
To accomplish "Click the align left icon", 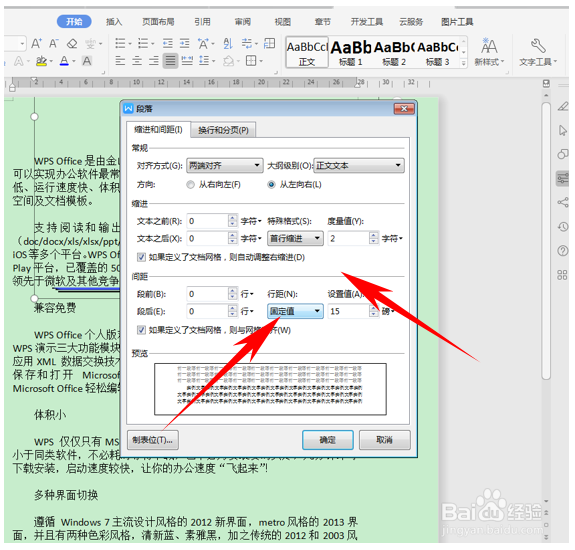I will tap(120, 60).
